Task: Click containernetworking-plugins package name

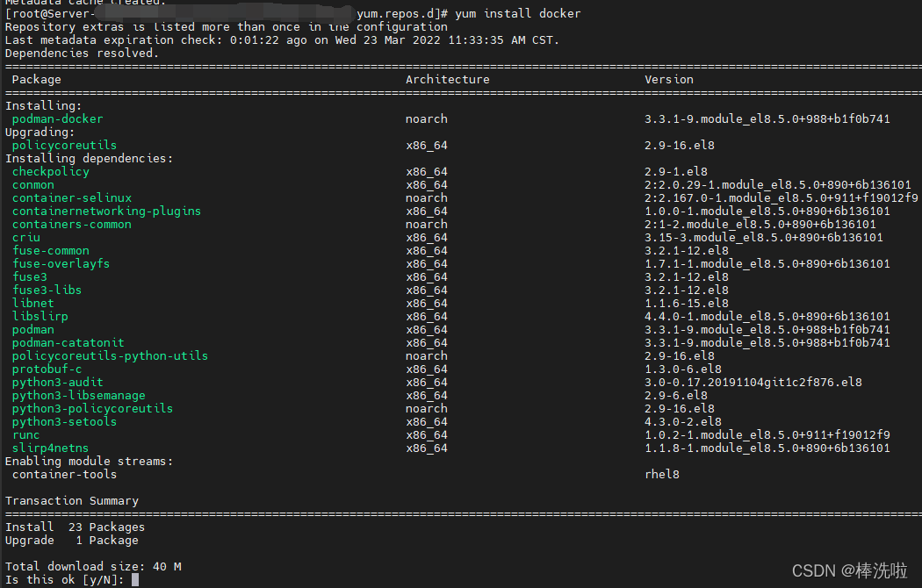Action: click(106, 211)
